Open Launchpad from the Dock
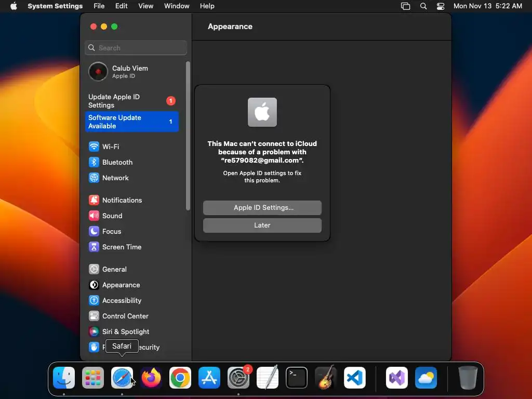This screenshot has height=399, width=532. (x=93, y=378)
